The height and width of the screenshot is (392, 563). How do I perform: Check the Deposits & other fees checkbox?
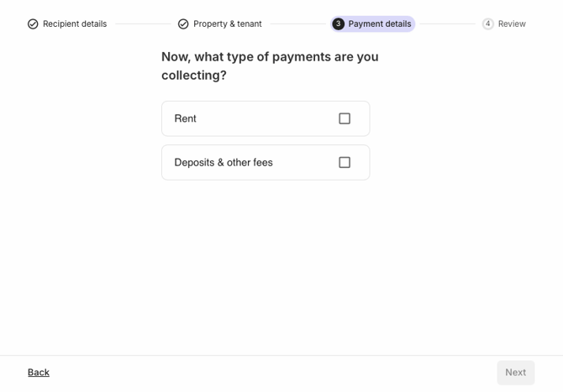click(x=345, y=163)
